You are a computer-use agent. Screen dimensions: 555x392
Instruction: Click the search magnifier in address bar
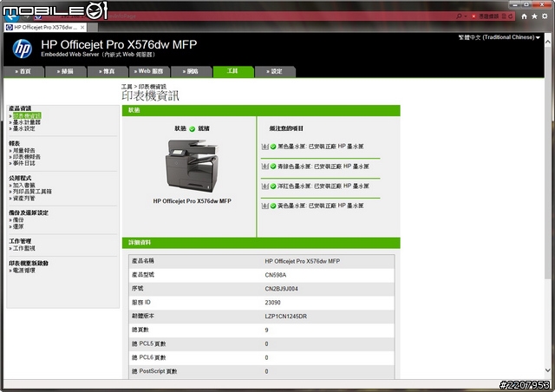tap(459, 16)
